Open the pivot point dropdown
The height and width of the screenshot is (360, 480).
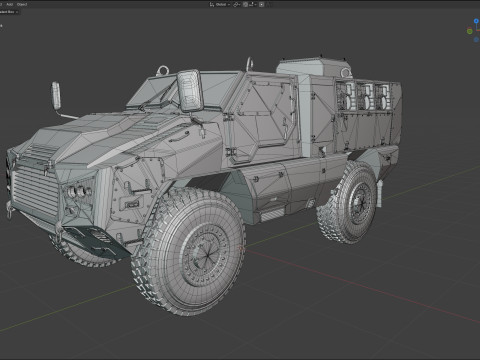(237, 5)
